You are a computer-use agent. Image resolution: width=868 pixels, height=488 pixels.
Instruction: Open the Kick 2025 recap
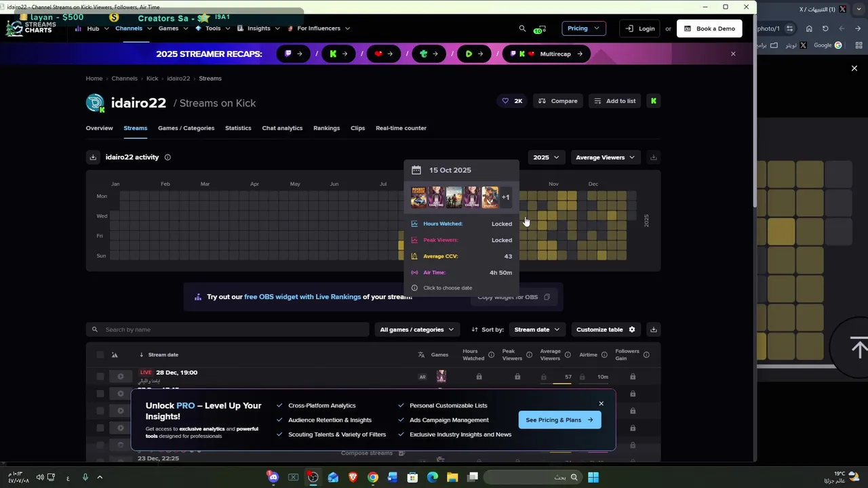(338, 54)
